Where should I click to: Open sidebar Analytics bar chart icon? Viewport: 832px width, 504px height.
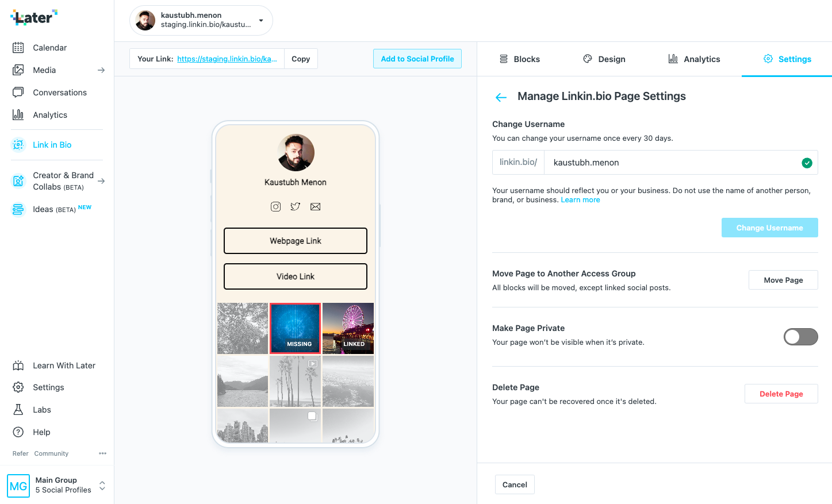18,115
